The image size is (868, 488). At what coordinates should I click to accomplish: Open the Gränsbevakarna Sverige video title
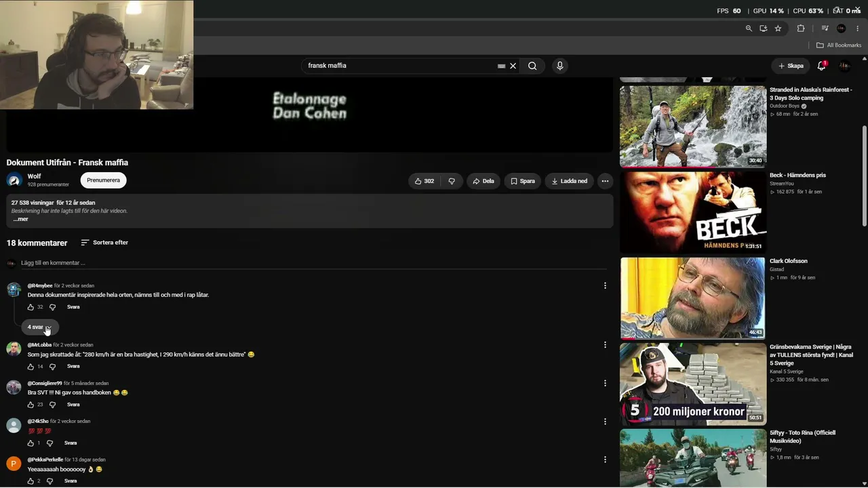810,355
